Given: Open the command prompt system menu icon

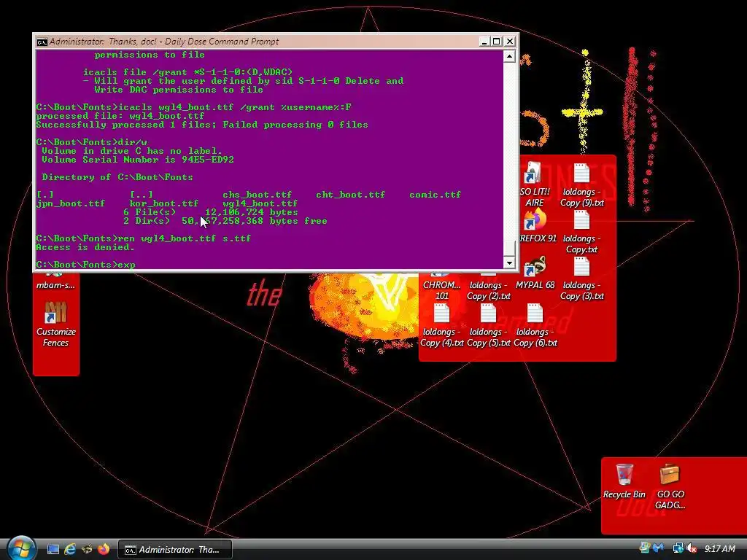Looking at the screenshot, I should tap(42, 42).
